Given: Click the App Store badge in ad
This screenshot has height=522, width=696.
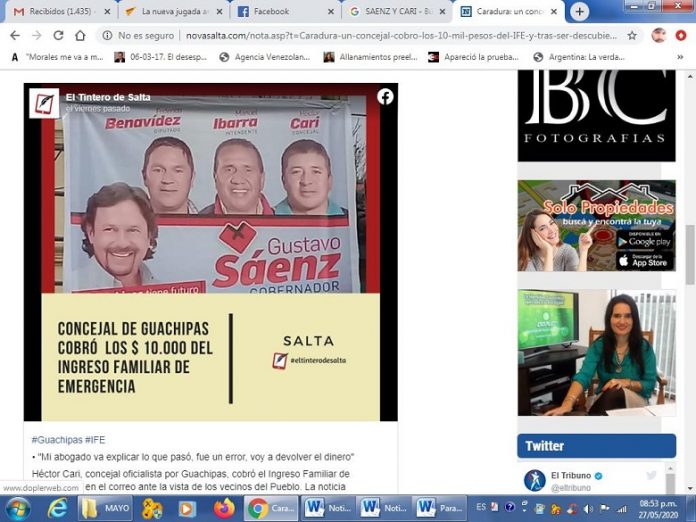Looking at the screenshot, I should click(645, 261).
